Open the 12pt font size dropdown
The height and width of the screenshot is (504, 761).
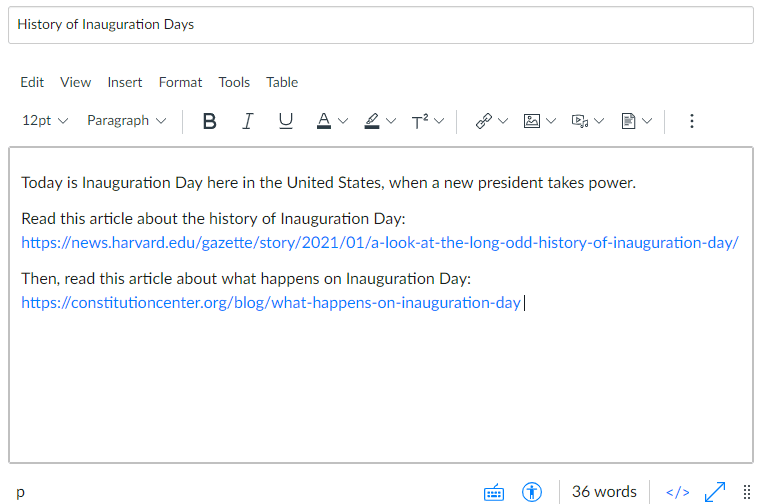45,120
